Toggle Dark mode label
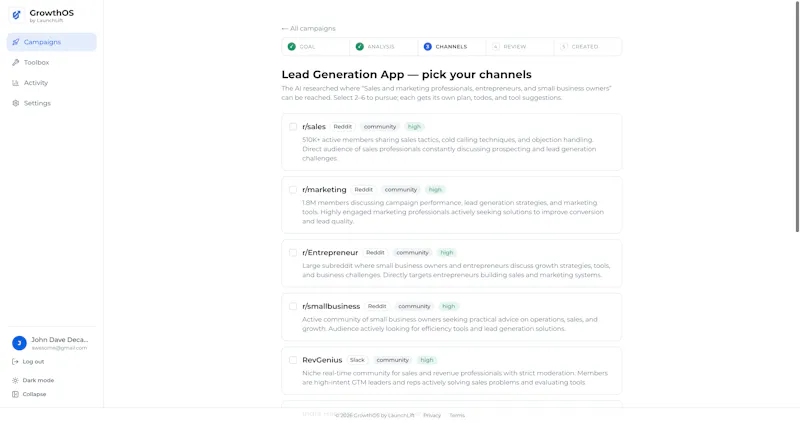The height and width of the screenshot is (423, 800). tap(38, 381)
